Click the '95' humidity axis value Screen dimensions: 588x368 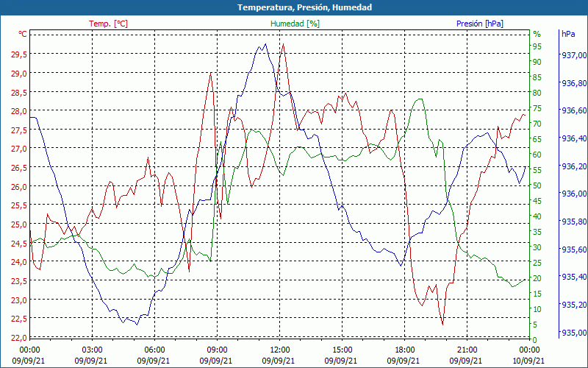point(537,46)
